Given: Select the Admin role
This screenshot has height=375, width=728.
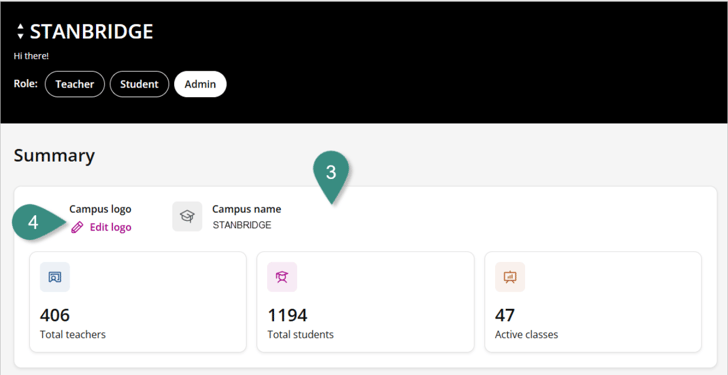Looking at the screenshot, I should point(200,84).
